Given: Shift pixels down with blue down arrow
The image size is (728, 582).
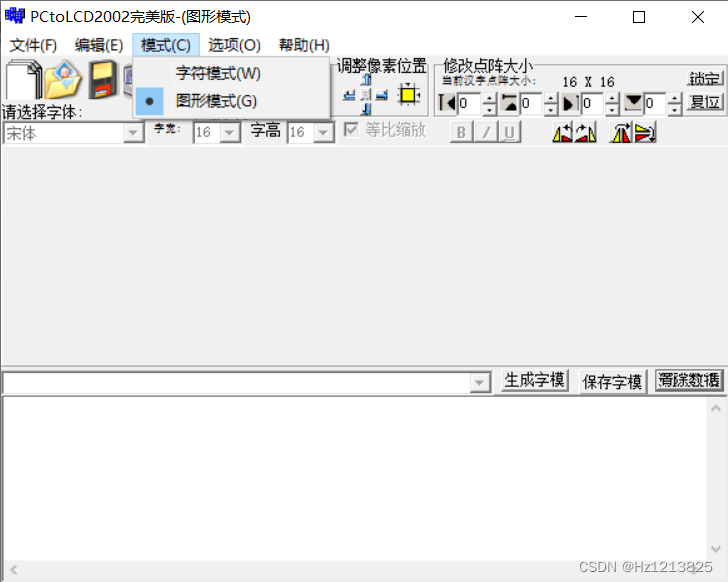Looking at the screenshot, I should click(x=367, y=110).
